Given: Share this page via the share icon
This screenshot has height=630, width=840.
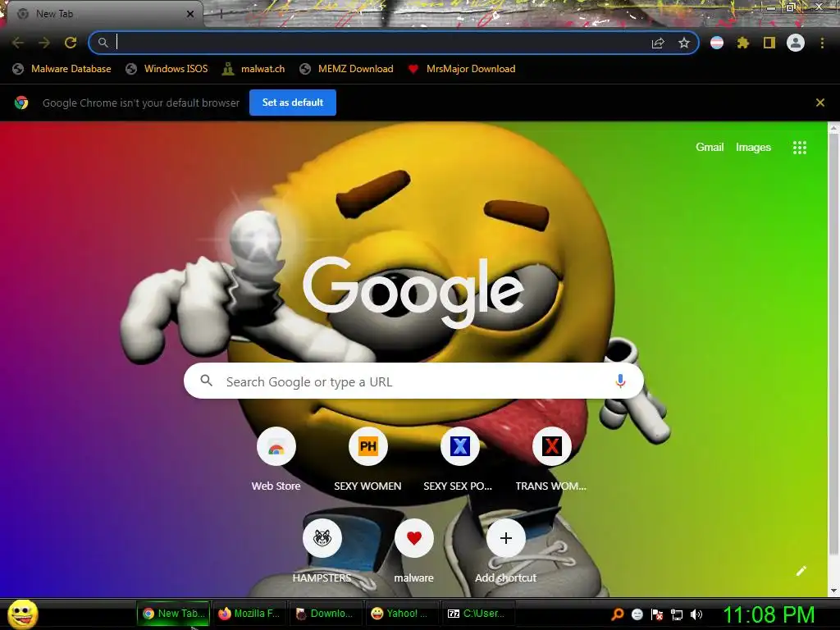Looking at the screenshot, I should pos(658,43).
